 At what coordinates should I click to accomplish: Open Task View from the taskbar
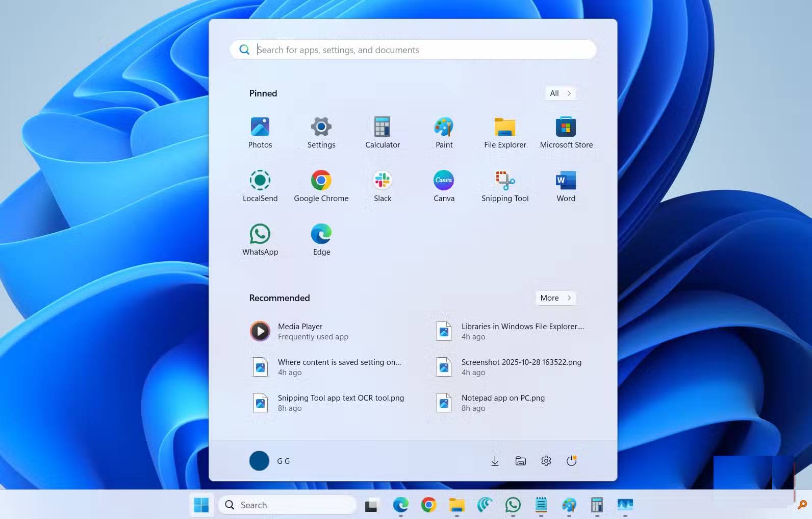(371, 505)
